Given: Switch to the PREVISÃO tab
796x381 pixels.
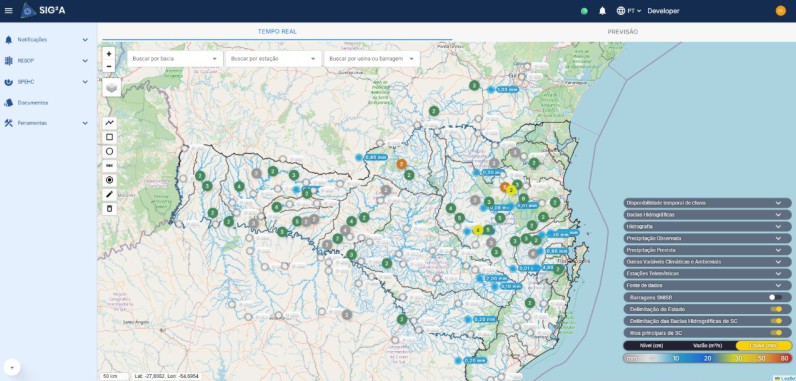Looking at the screenshot, I should click(623, 31).
